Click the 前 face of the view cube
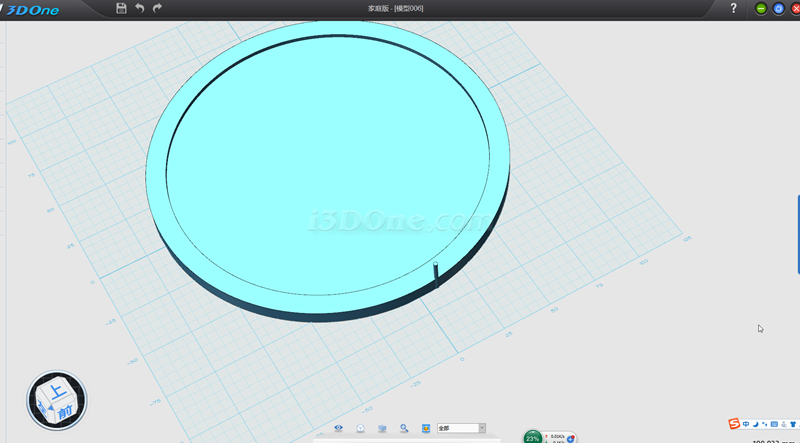Viewport: 800px width, 443px height. 64,410
